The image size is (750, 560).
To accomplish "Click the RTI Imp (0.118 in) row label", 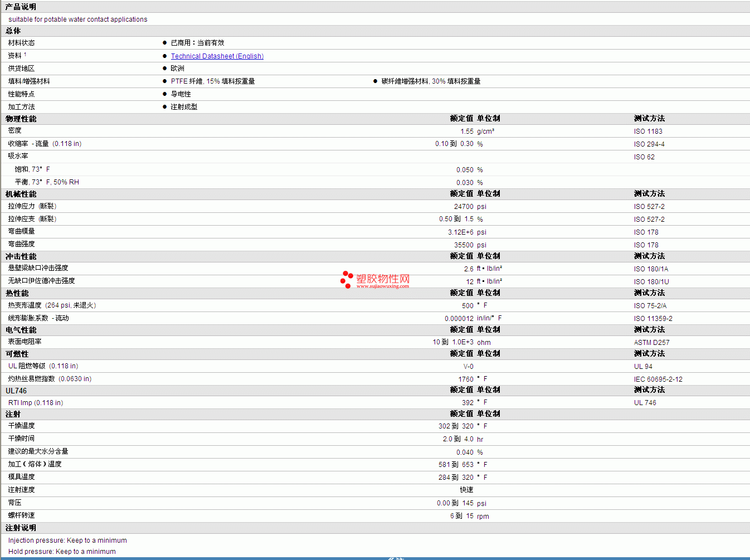I will (x=36, y=403).
